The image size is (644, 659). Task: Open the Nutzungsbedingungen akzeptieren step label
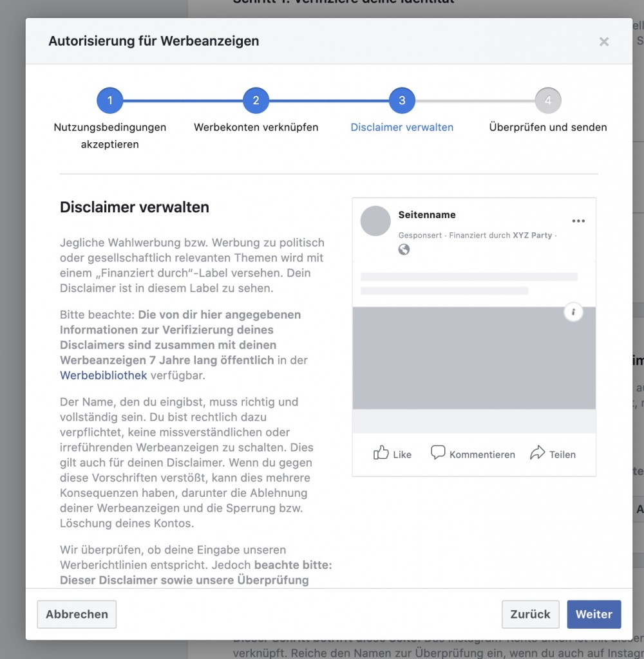click(109, 135)
